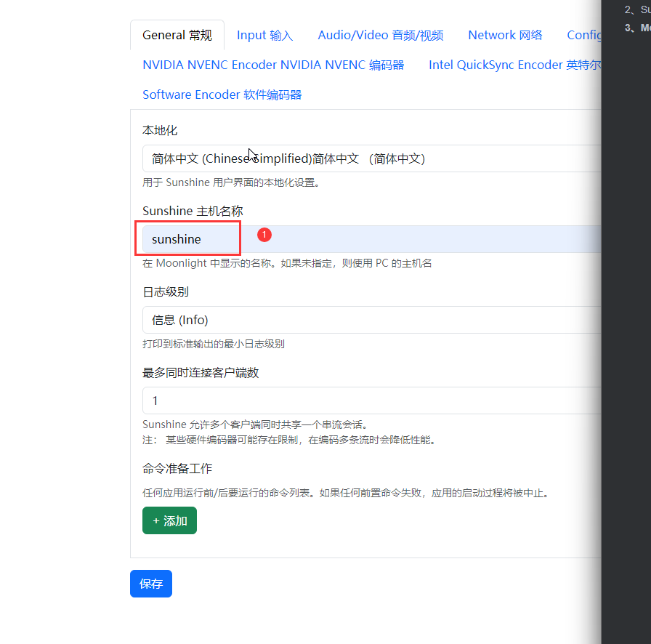This screenshot has height=644, width=651.
Task: Click the Moonlight 中显示的名称 description
Action: coord(287,263)
